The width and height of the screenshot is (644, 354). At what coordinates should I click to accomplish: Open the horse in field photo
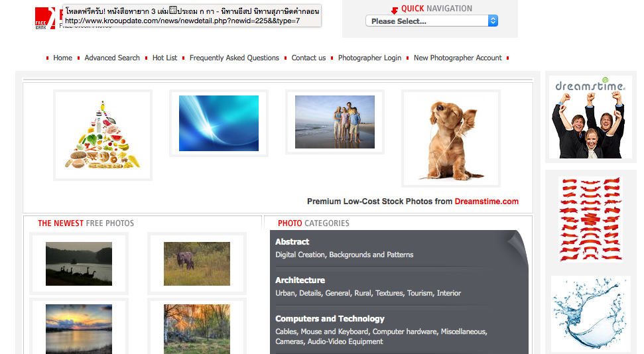pos(197,264)
